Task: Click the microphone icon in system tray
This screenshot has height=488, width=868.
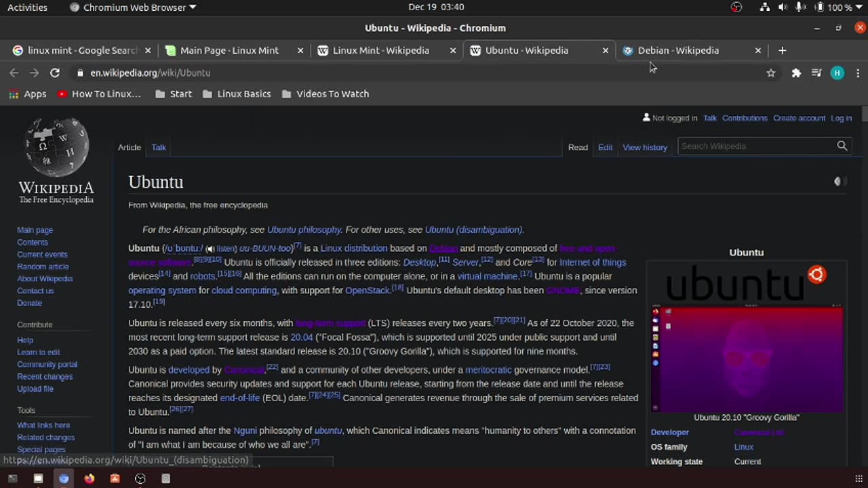Action: [800, 7]
